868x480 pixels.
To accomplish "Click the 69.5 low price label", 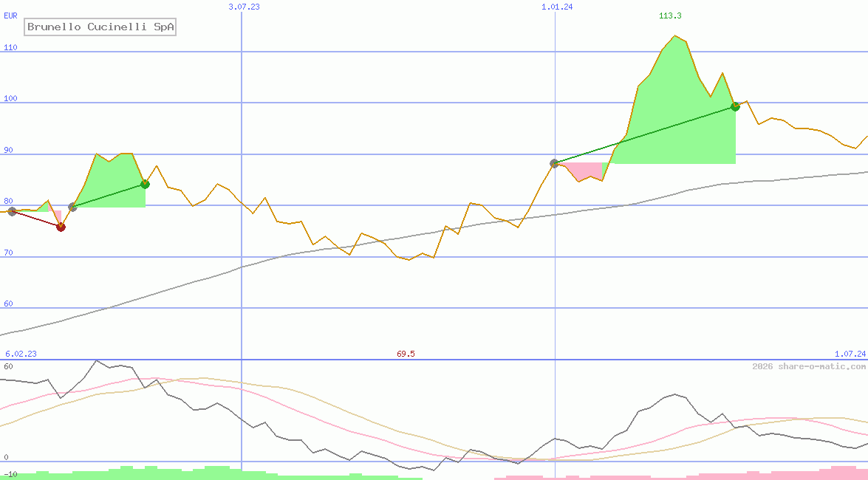I will 406,354.
